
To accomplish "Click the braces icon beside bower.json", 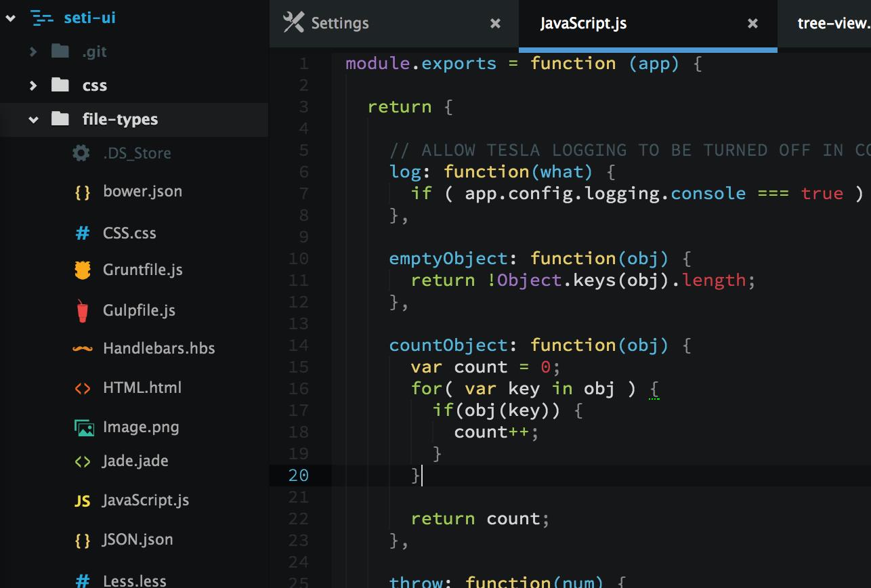I will pyautogui.click(x=81, y=191).
